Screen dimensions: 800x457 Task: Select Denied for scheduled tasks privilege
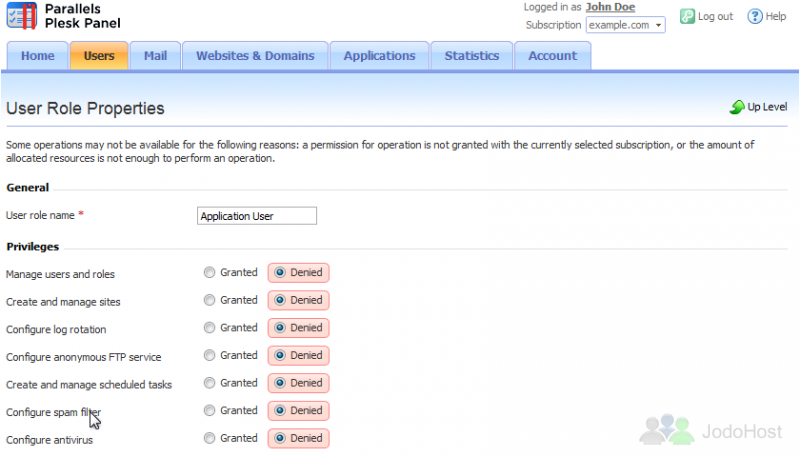(280, 383)
